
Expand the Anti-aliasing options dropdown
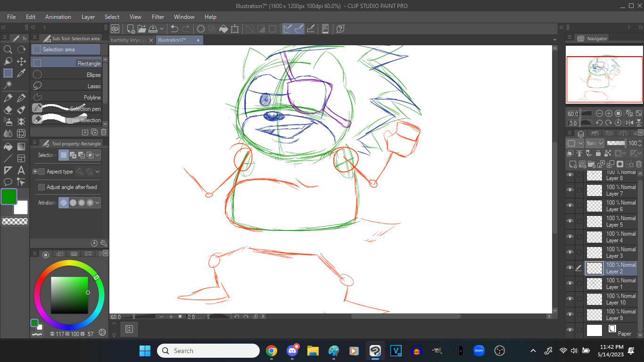pos(98,203)
